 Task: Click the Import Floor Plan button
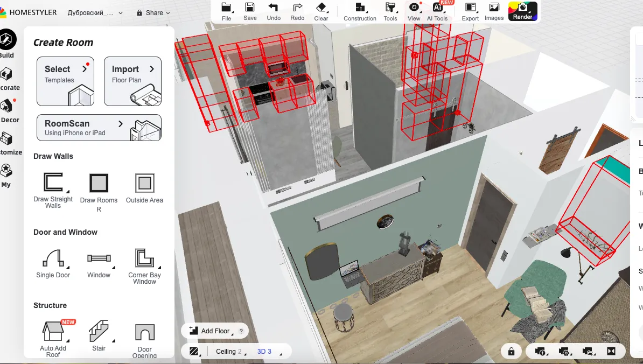(x=132, y=81)
